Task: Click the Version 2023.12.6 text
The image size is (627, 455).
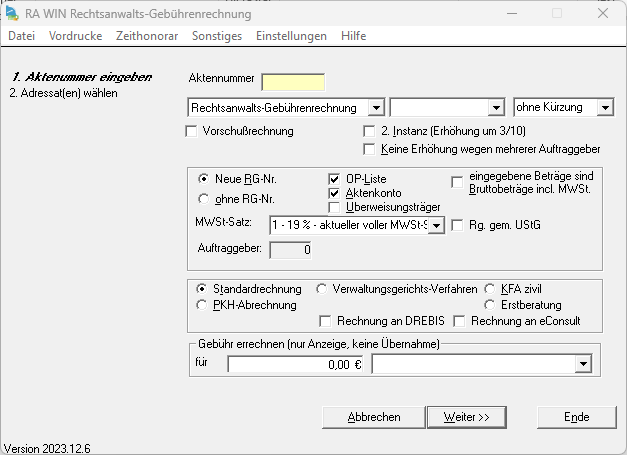Action: coord(47,449)
